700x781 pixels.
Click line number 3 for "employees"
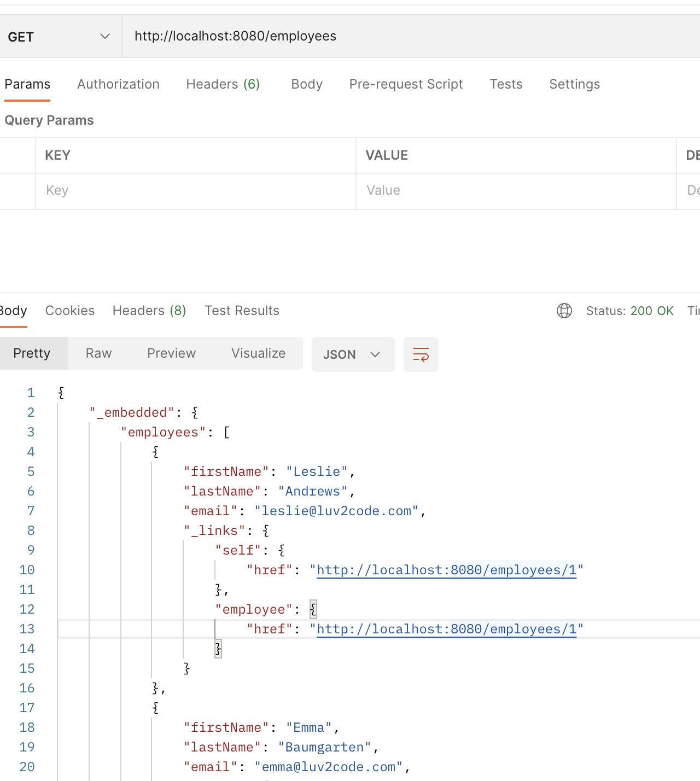click(x=31, y=432)
